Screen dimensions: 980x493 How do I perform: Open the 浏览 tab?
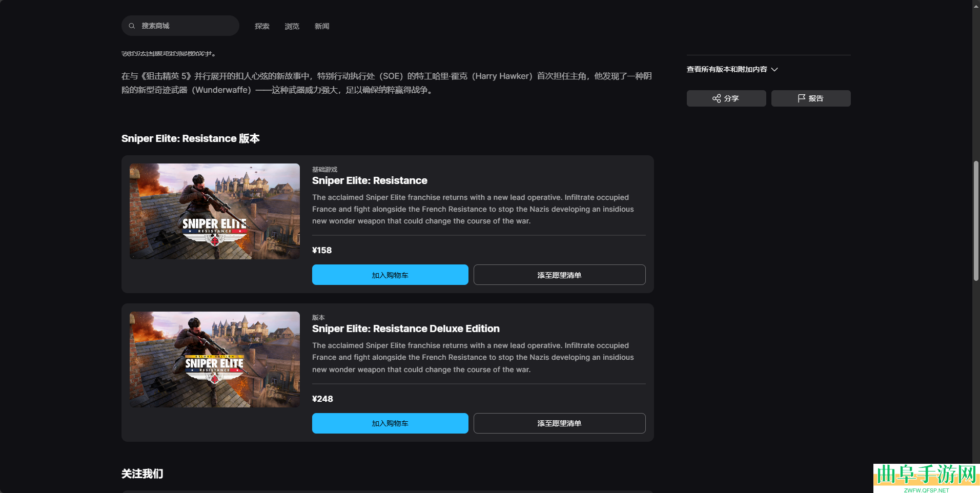(x=292, y=26)
